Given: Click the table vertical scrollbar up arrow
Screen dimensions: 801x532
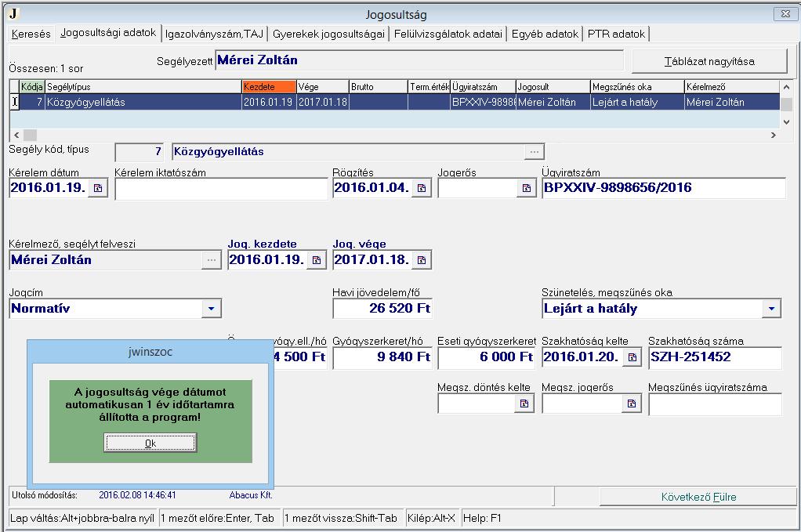Looking at the screenshot, I should pos(786,87).
